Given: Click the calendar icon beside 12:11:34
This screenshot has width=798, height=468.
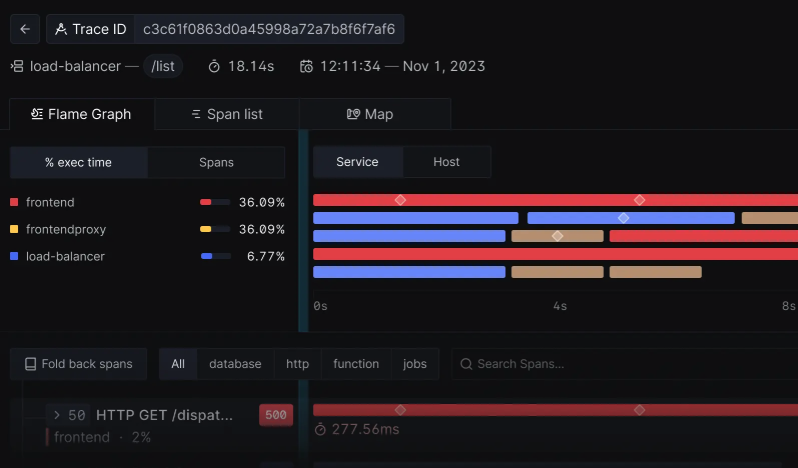Looking at the screenshot, I should [x=306, y=66].
